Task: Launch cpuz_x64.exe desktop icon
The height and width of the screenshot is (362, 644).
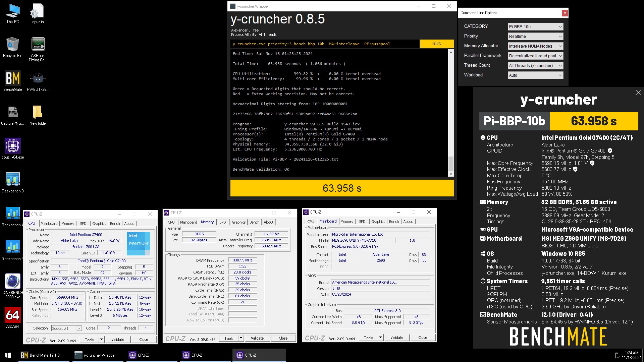Action: click(13, 148)
